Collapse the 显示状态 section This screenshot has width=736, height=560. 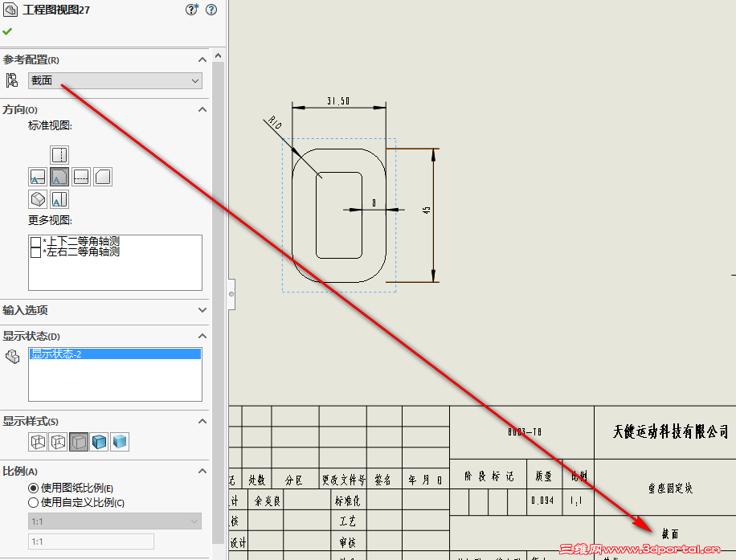coord(202,336)
